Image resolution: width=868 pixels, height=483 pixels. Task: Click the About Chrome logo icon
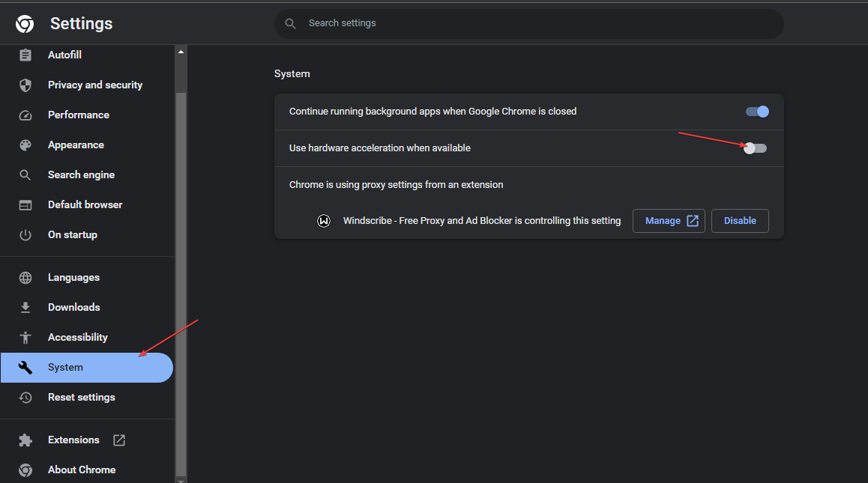pyautogui.click(x=25, y=470)
